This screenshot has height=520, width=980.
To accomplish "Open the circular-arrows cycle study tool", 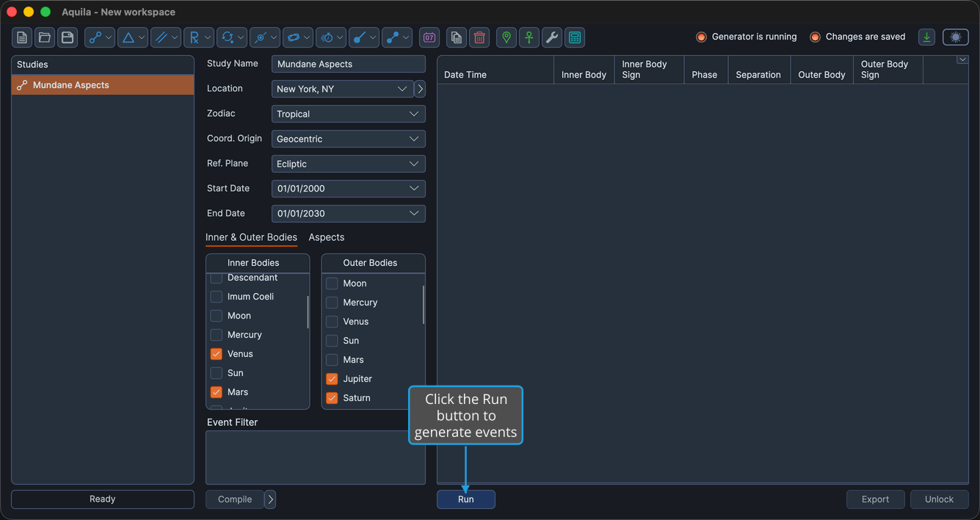I will 232,37.
